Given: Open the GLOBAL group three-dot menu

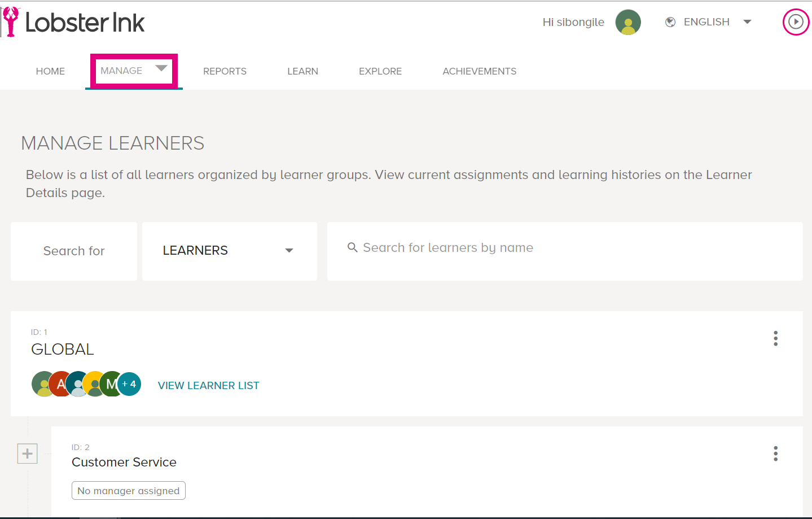Looking at the screenshot, I should point(776,338).
